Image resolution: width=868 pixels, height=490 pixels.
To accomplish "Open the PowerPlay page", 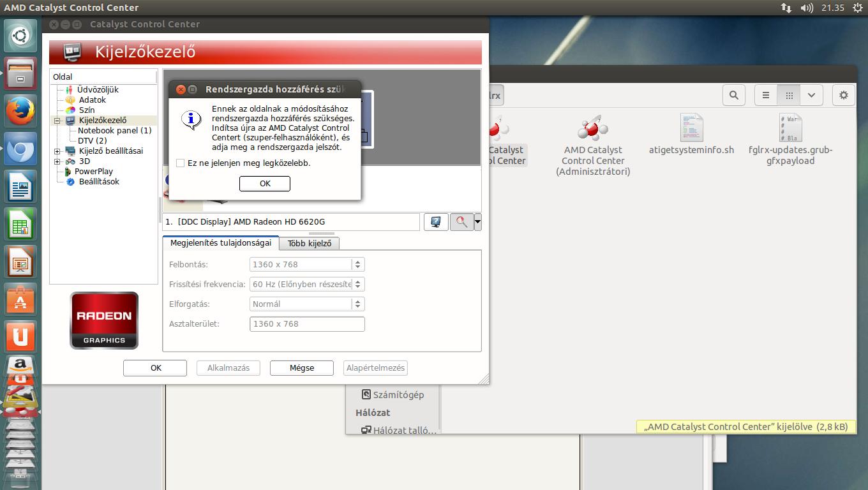I will (x=94, y=171).
